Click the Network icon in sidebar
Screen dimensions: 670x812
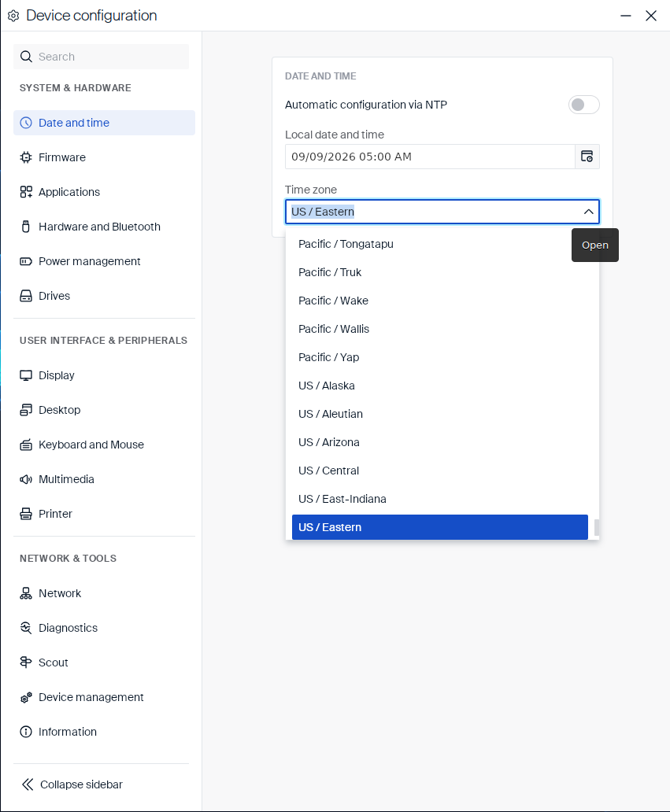coord(26,593)
